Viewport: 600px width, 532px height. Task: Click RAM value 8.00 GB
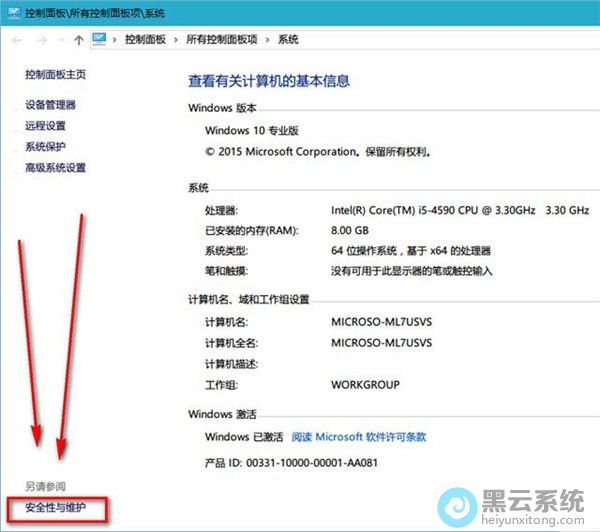tap(350, 230)
